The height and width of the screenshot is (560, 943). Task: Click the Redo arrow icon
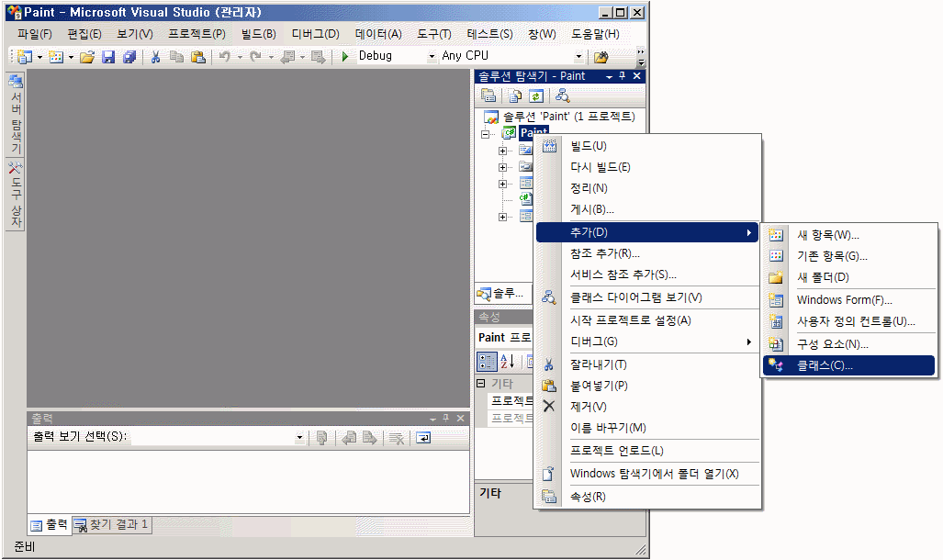pyautogui.click(x=255, y=57)
